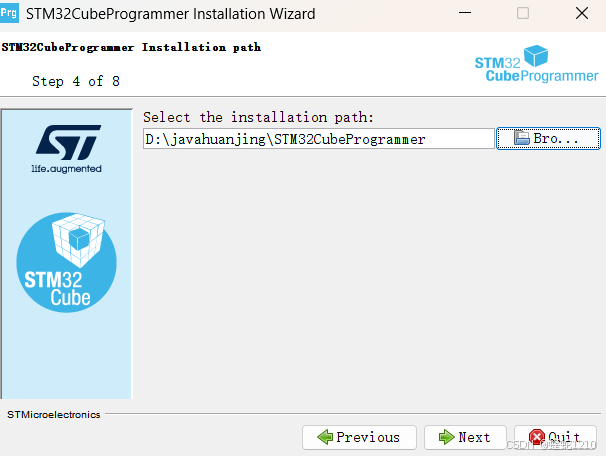Click the folder icon on the Browse button

click(x=521, y=138)
